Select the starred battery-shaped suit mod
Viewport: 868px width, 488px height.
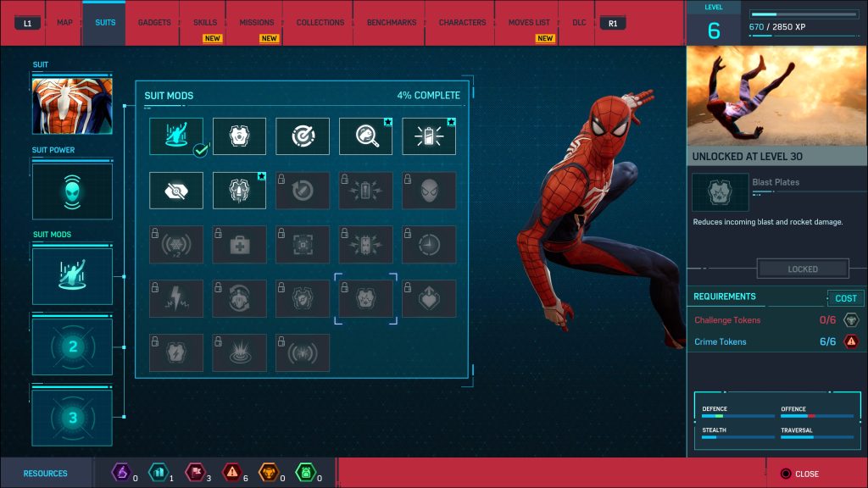coord(429,136)
